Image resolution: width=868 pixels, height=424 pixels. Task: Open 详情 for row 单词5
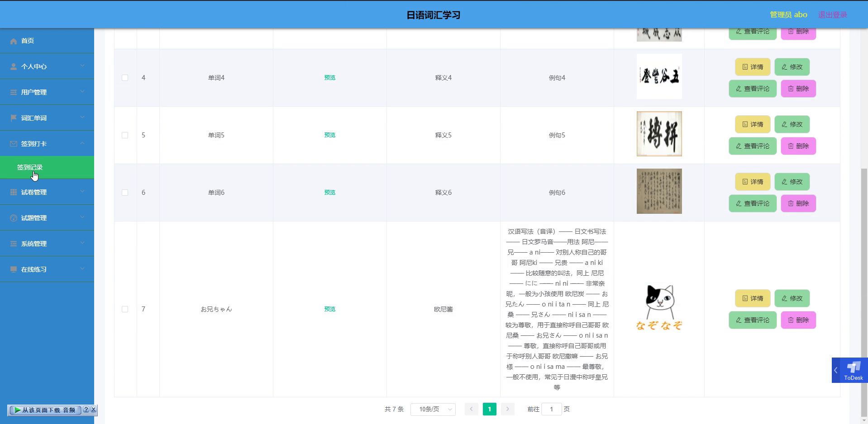tap(753, 124)
